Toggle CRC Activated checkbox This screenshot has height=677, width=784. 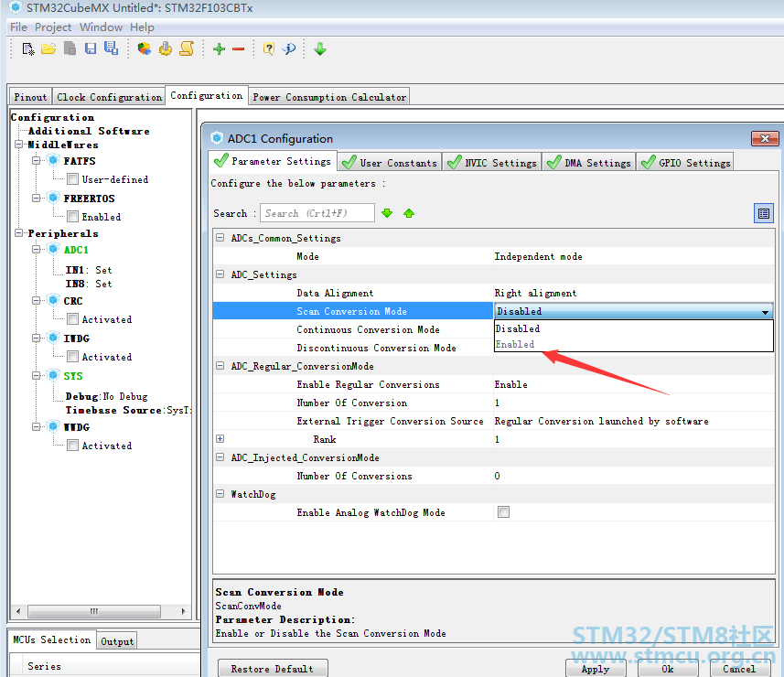click(72, 319)
